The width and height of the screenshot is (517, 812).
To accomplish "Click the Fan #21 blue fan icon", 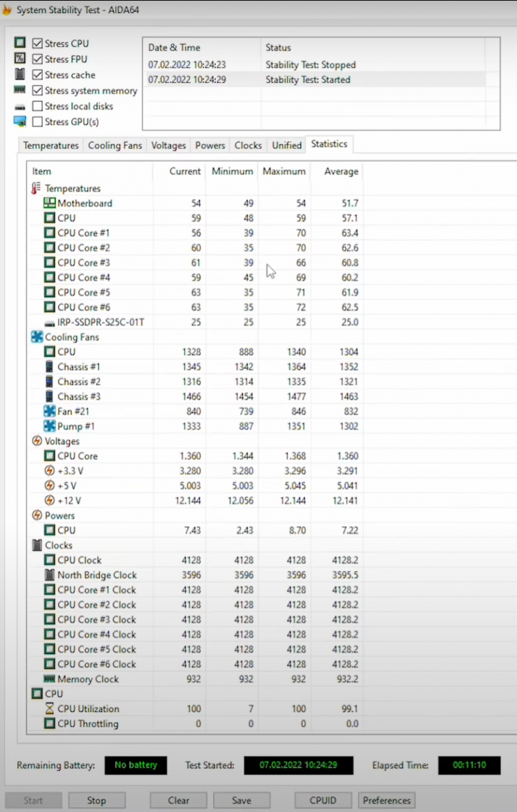I will click(x=49, y=411).
